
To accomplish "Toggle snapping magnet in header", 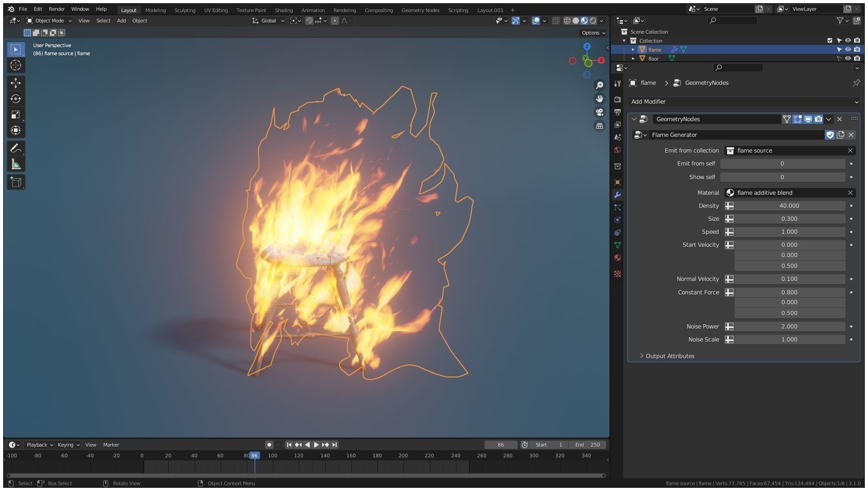I will 309,21.
